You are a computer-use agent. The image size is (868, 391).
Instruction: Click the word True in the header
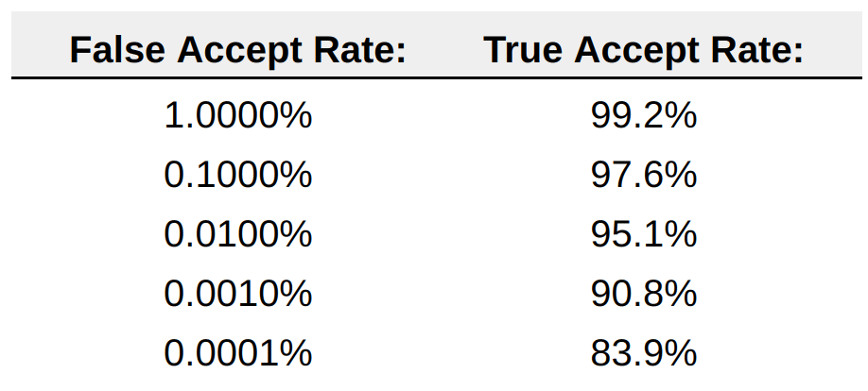click(x=519, y=50)
